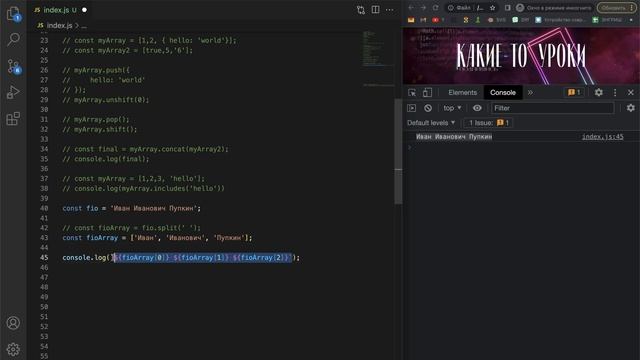The width and height of the screenshot is (640, 360).
Task: Open console settings gear beside the Filter field
Action: (631, 108)
